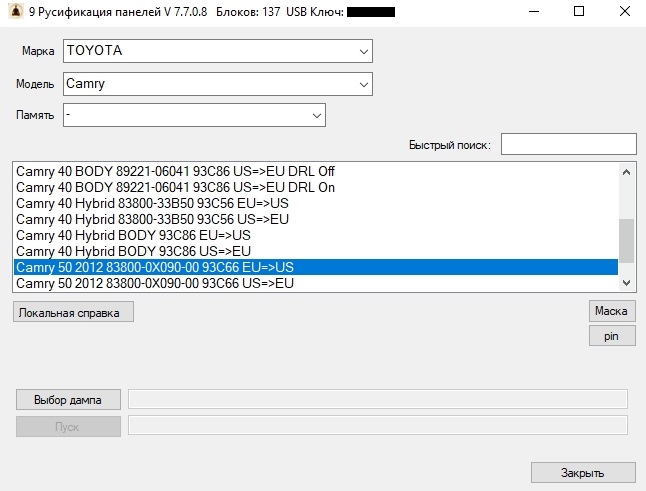This screenshot has height=491, width=646.
Task: Click the dump file path field
Action: click(x=378, y=399)
